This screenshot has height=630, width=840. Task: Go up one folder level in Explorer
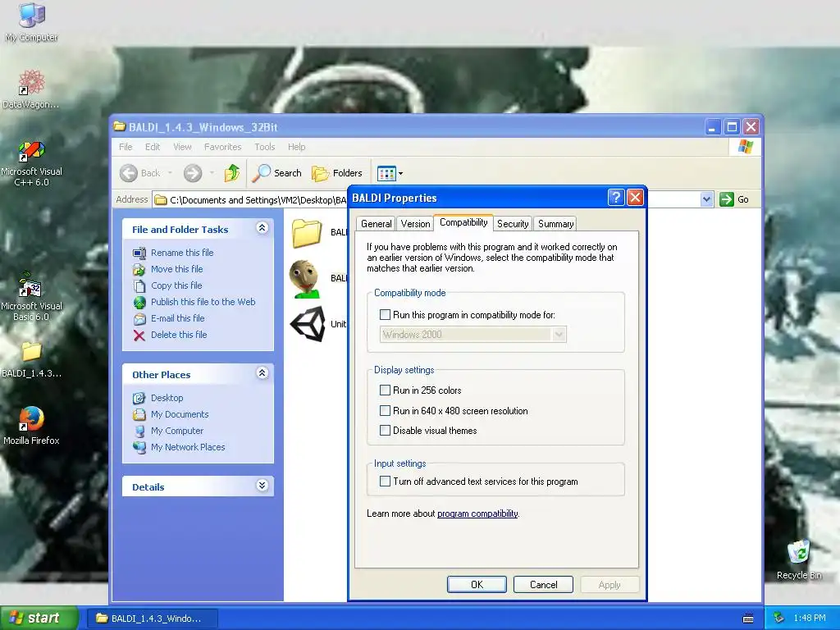[x=232, y=173]
